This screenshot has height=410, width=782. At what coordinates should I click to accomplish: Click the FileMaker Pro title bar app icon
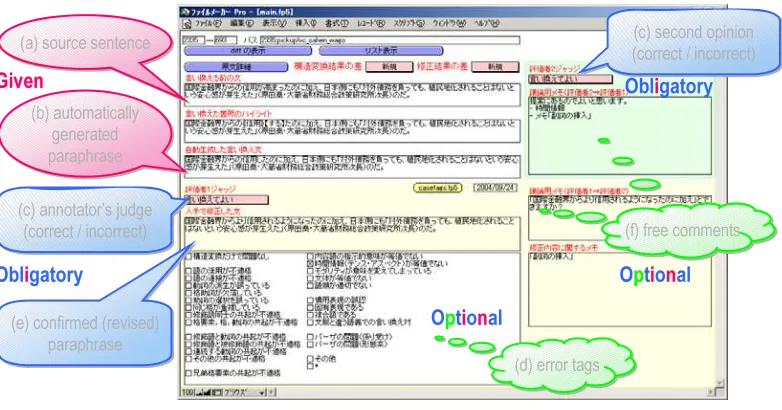click(185, 11)
